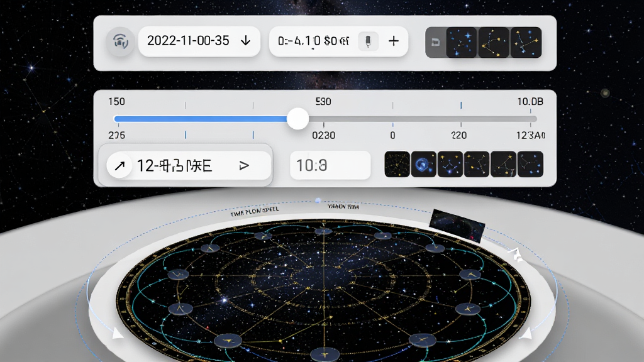Click the blue dot marker atop the ring
The image size is (644, 362).
(318, 200)
